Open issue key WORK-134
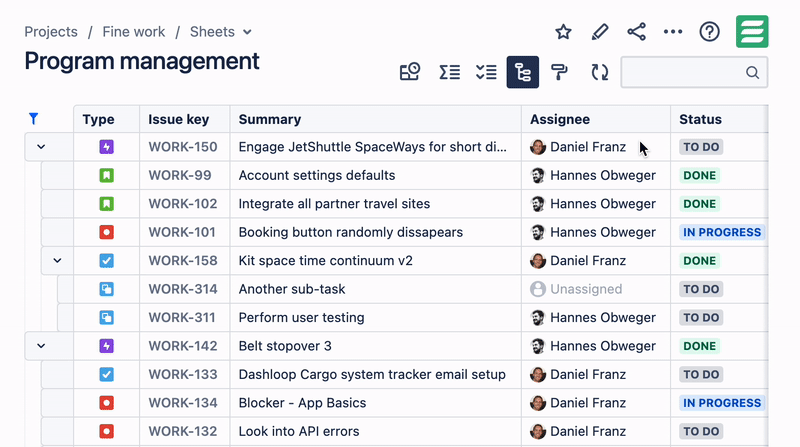Screen dimensions: 800x447 [x=183, y=403]
